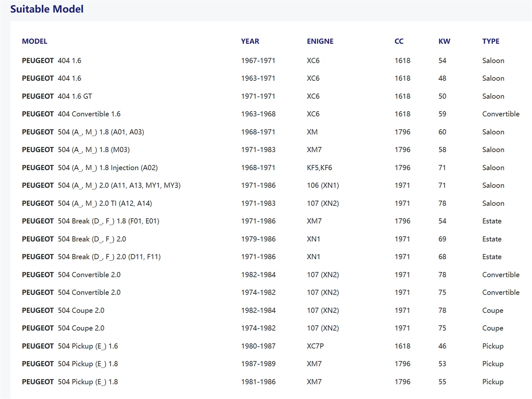
Task: Click the year '1963-1968' cell
Action: click(x=258, y=114)
